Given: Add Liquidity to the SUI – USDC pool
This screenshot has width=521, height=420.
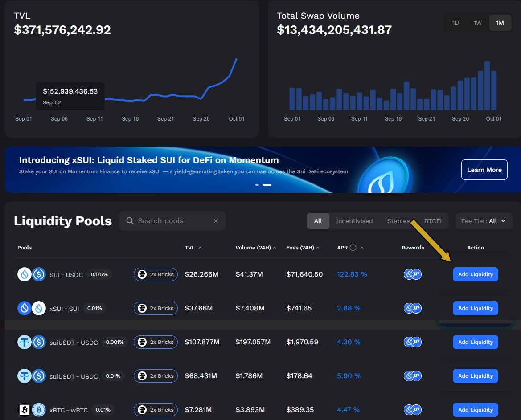Looking at the screenshot, I should (x=475, y=274).
